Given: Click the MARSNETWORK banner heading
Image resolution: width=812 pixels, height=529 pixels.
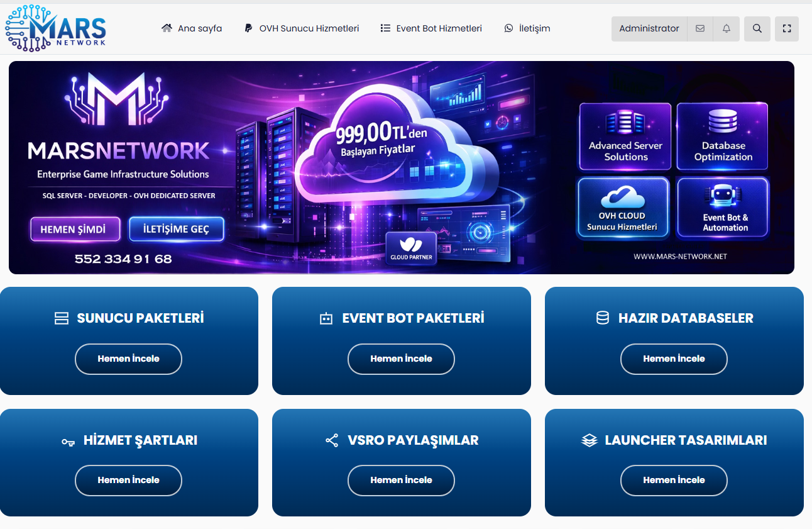Looking at the screenshot, I should (119, 151).
